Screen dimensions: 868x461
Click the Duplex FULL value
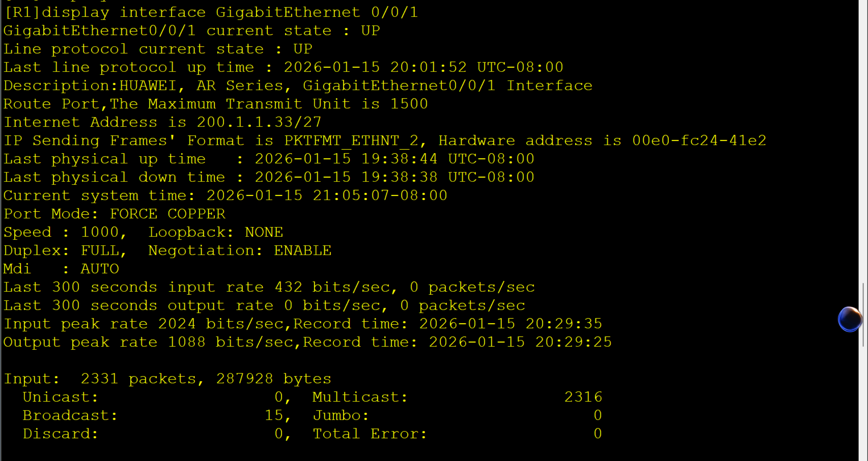(x=100, y=250)
